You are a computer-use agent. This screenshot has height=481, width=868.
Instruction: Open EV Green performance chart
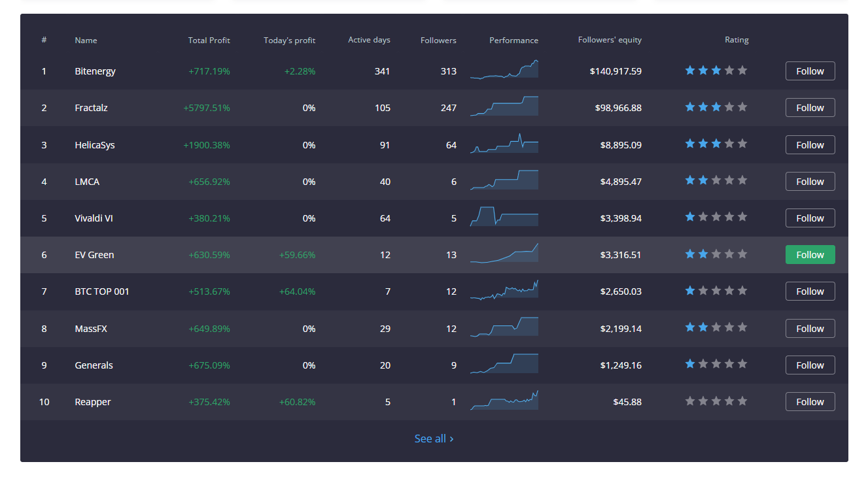coord(504,253)
